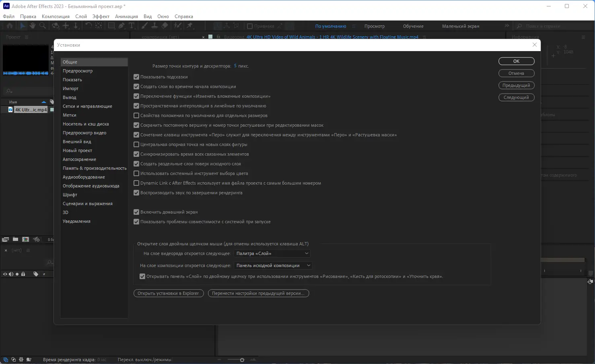
Task: Switch to the Обучение workspace
Action: click(x=413, y=26)
